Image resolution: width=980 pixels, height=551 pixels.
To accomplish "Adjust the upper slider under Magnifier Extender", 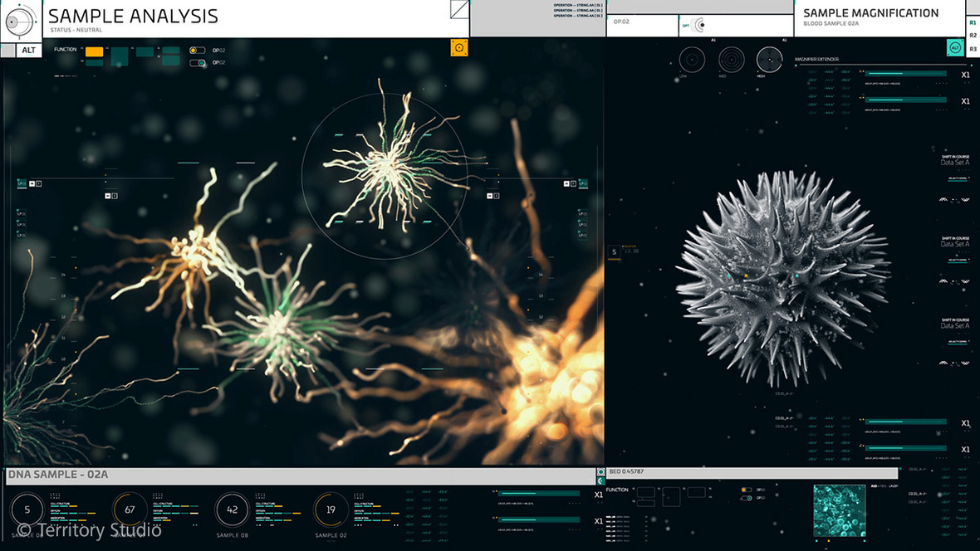I will 906,74.
